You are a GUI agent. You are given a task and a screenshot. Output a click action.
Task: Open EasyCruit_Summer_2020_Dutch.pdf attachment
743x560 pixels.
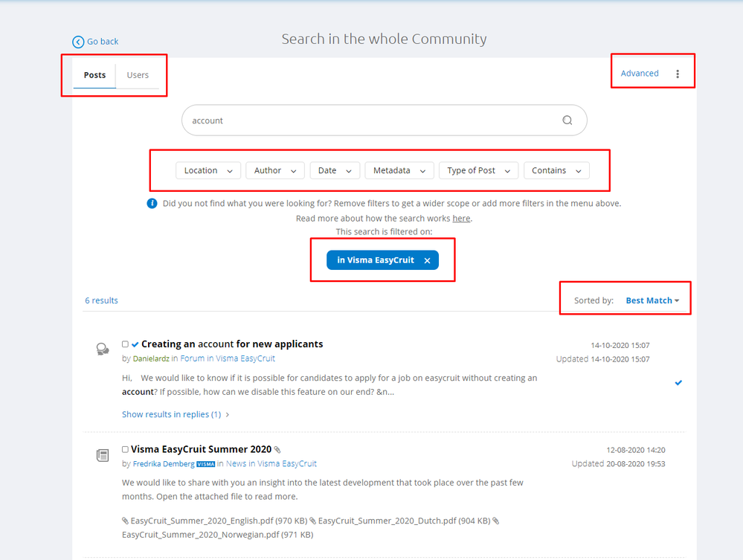click(387, 521)
